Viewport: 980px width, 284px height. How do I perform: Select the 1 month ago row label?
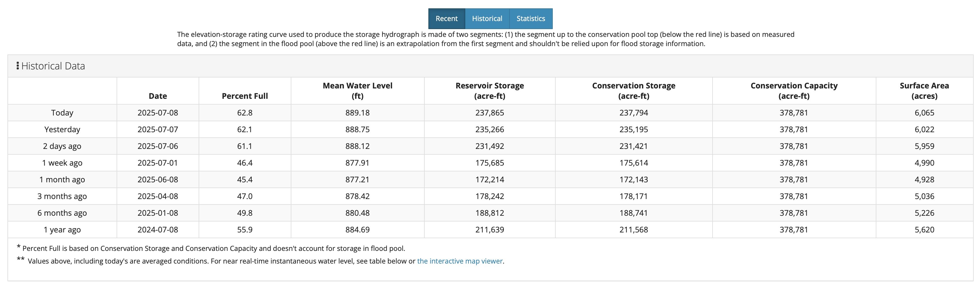click(x=62, y=180)
